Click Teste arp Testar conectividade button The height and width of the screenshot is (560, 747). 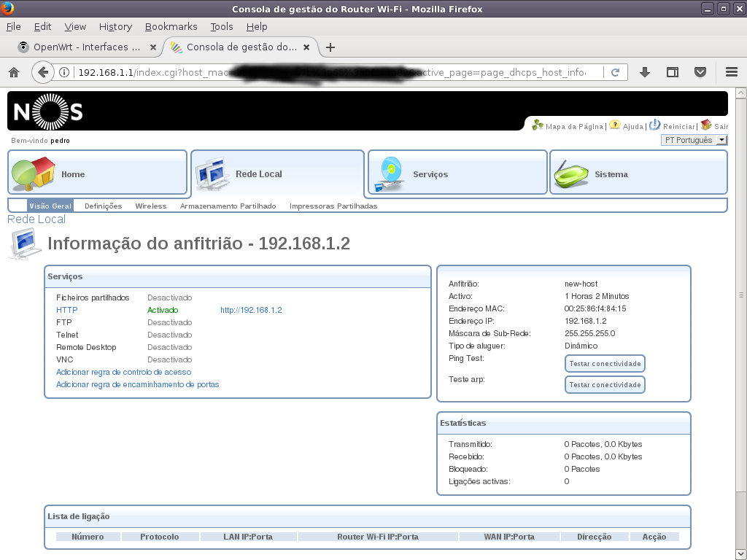[605, 384]
